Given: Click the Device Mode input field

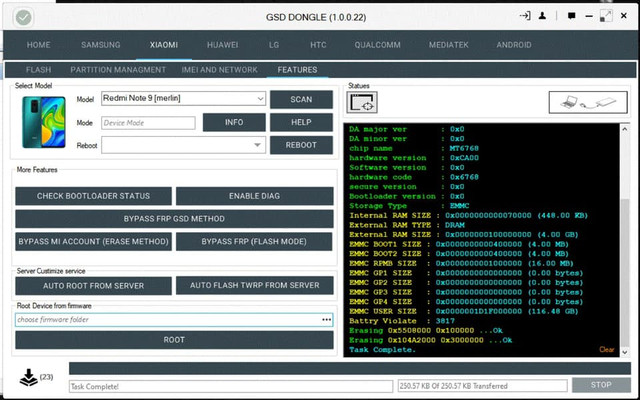Looking at the screenshot, I should 148,123.
